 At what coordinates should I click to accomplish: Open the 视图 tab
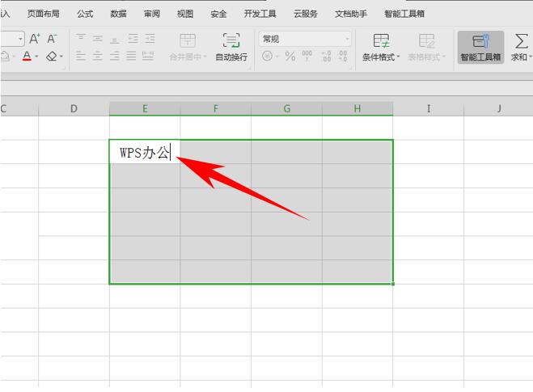[x=185, y=14]
